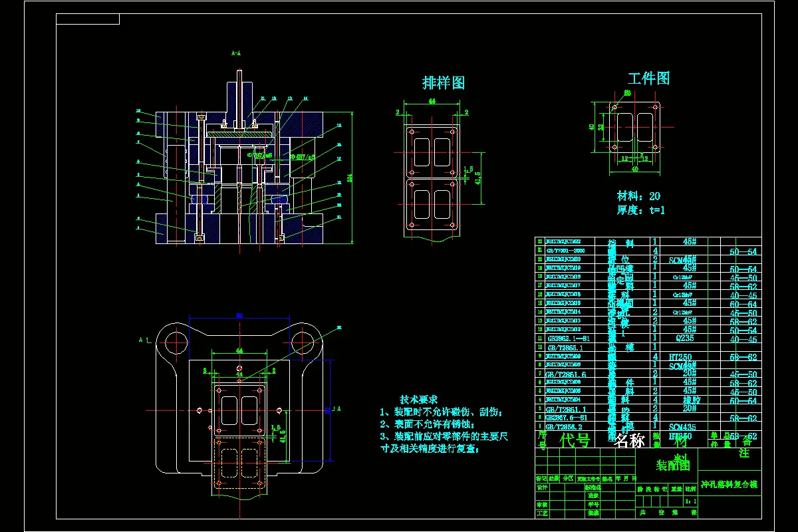Click the 分区 cell in title block
The image size is (798, 532).
(x=568, y=478)
